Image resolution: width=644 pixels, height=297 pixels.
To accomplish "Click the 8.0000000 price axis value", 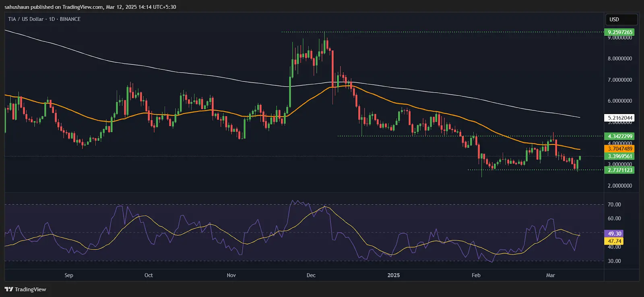I will [620, 58].
